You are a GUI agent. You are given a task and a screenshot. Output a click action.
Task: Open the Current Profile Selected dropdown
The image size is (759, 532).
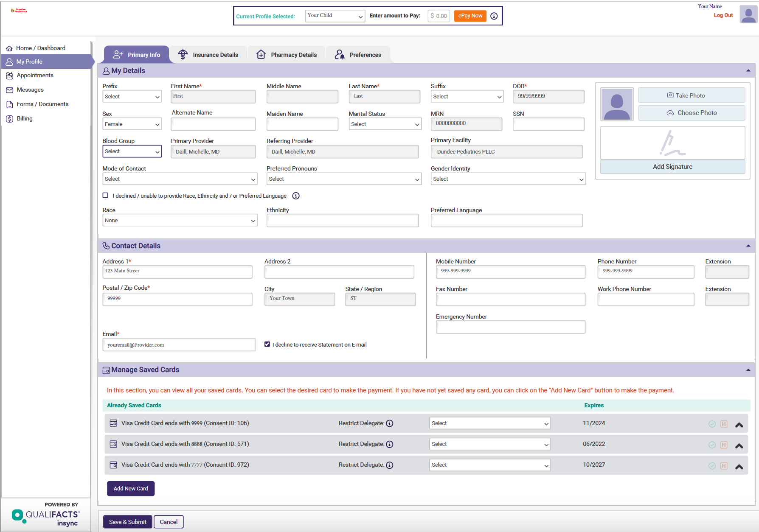point(335,16)
